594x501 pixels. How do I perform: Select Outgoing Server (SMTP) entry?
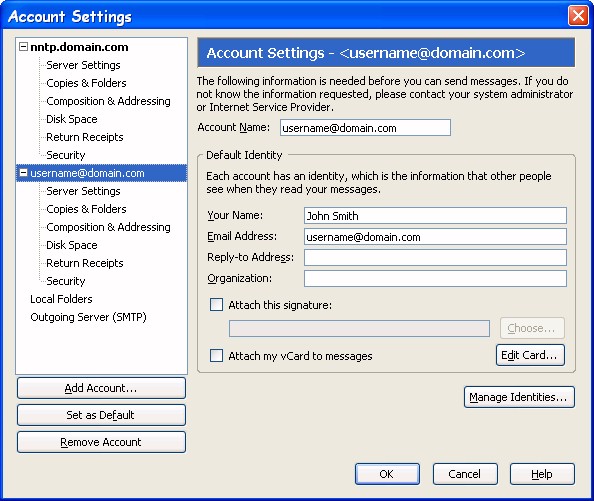coord(88,317)
